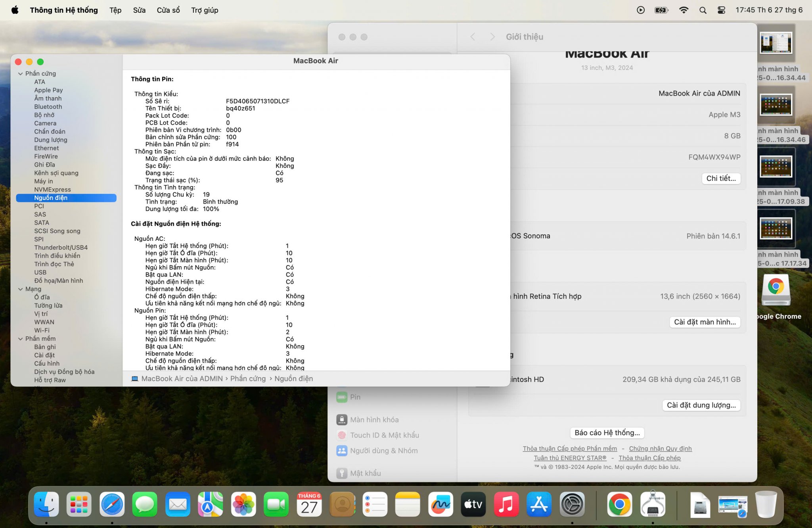Select Nguồn điện sidebar item
This screenshot has height=528, width=812.
[x=66, y=198]
